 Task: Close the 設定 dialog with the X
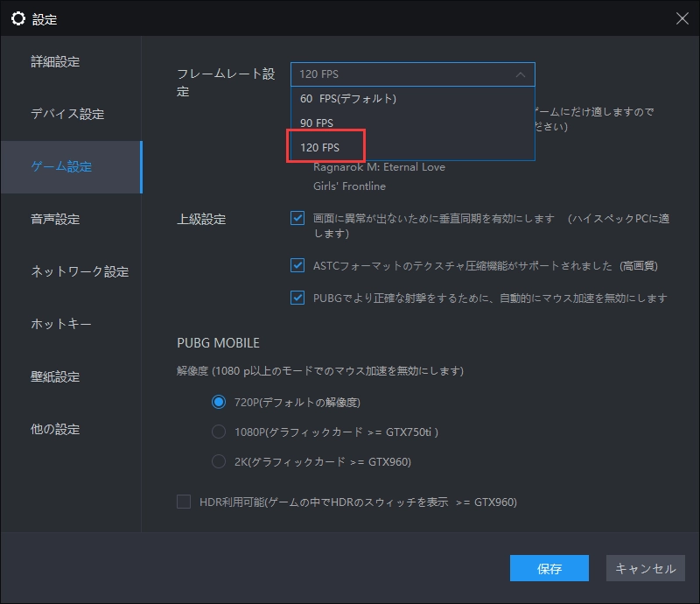click(x=682, y=18)
